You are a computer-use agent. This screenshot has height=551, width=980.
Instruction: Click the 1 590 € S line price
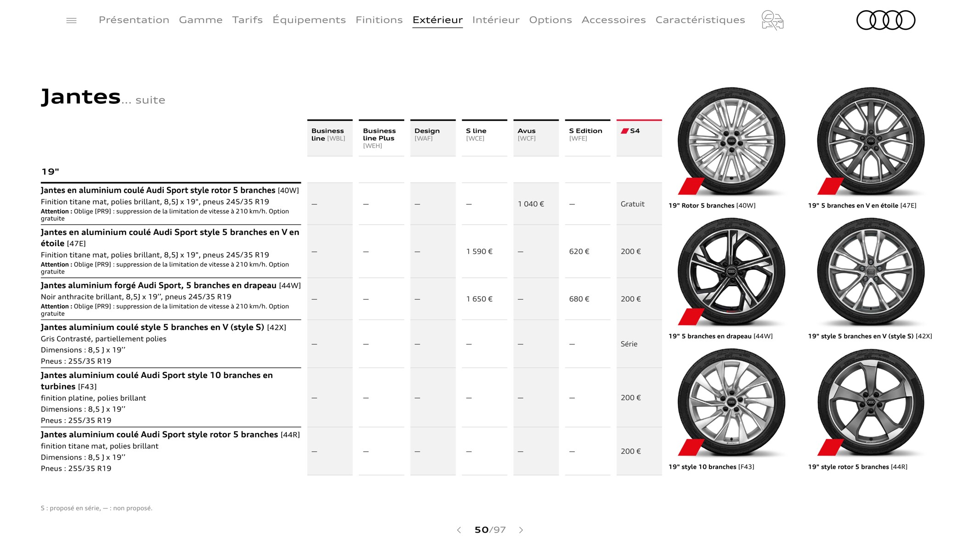(479, 252)
